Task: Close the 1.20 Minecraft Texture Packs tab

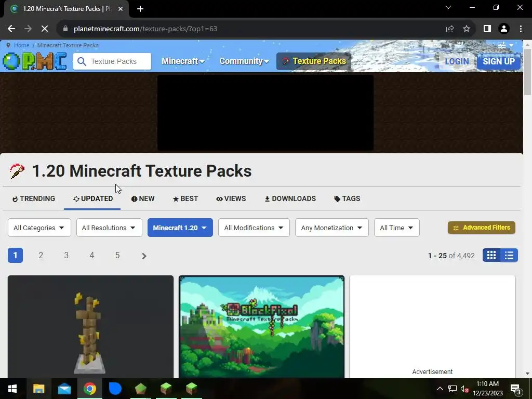Action: point(121,9)
